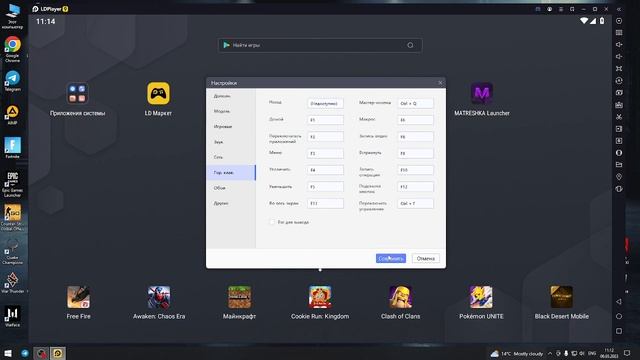
Task: Click the Отмена button
Action: (x=426, y=258)
